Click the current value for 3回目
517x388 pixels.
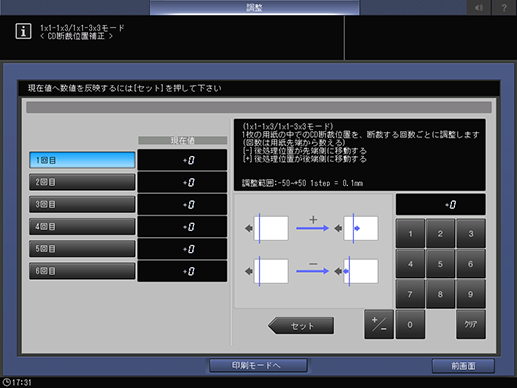(x=182, y=205)
